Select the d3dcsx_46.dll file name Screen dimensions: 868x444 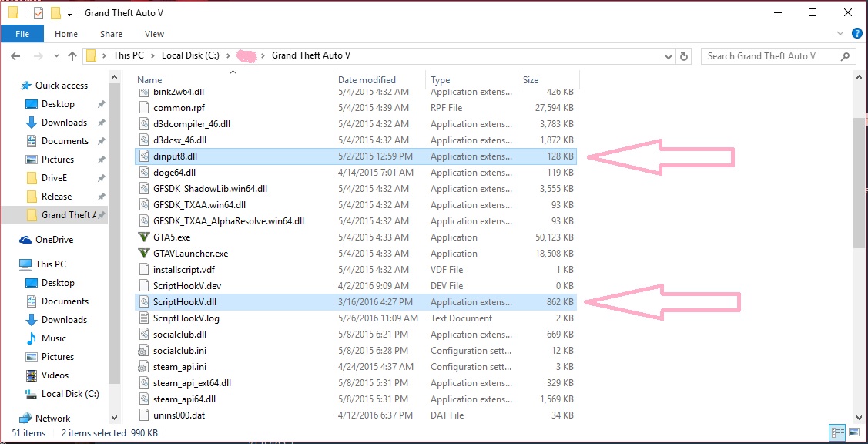click(x=180, y=140)
